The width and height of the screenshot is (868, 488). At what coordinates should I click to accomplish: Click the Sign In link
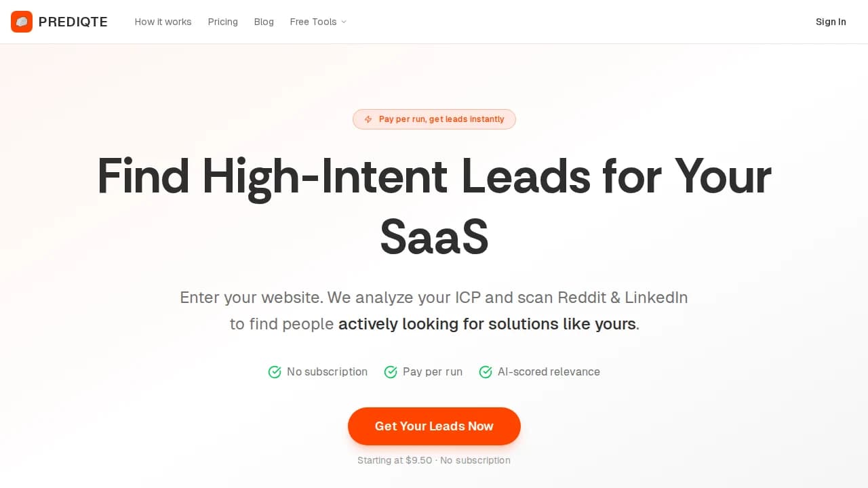pyautogui.click(x=830, y=22)
